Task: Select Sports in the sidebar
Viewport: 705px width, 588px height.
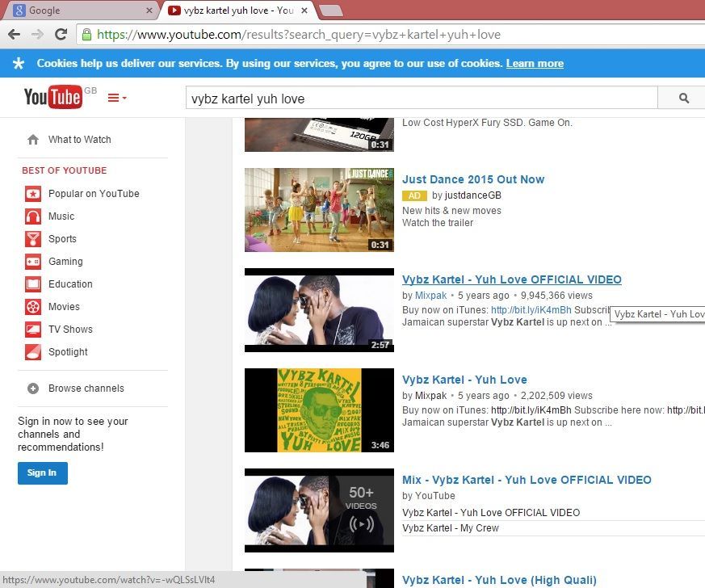Action: point(62,239)
